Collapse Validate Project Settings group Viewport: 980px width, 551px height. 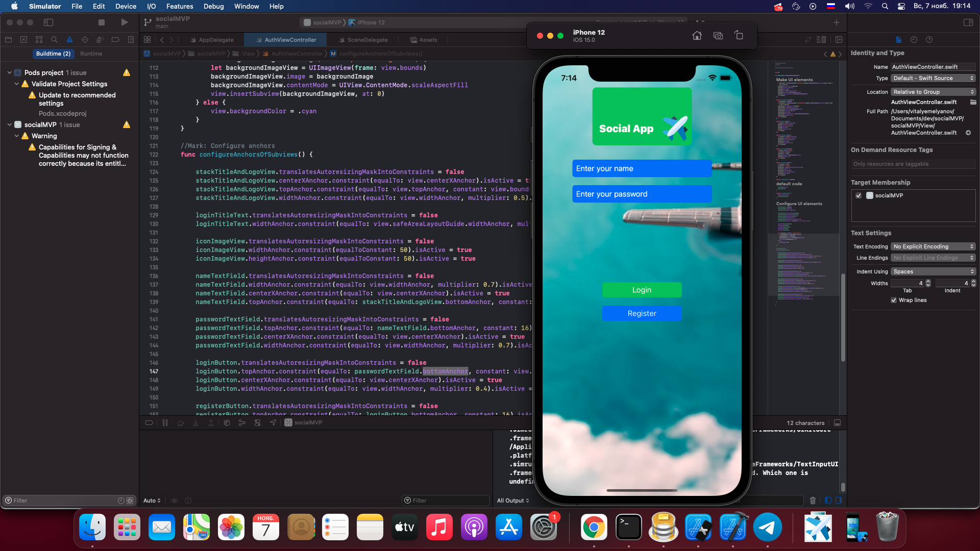coord(16,84)
